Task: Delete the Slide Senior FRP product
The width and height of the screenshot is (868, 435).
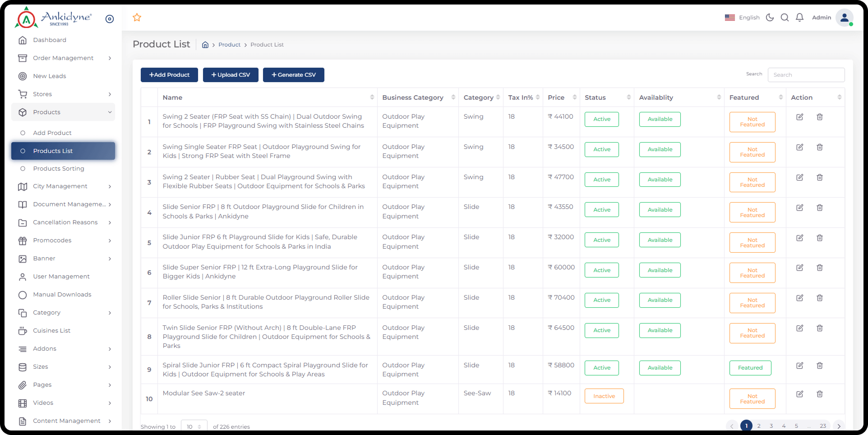Action: [x=819, y=208]
